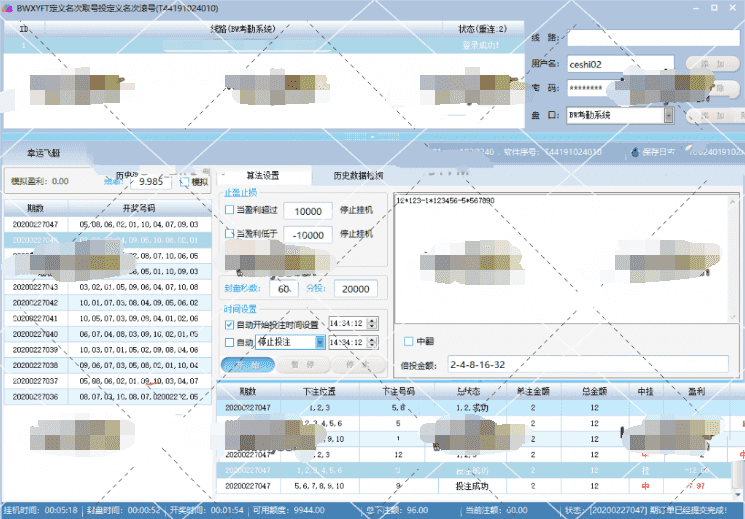
Task: Click the 模拟盈利: 0.00 label
Action: (x=40, y=181)
